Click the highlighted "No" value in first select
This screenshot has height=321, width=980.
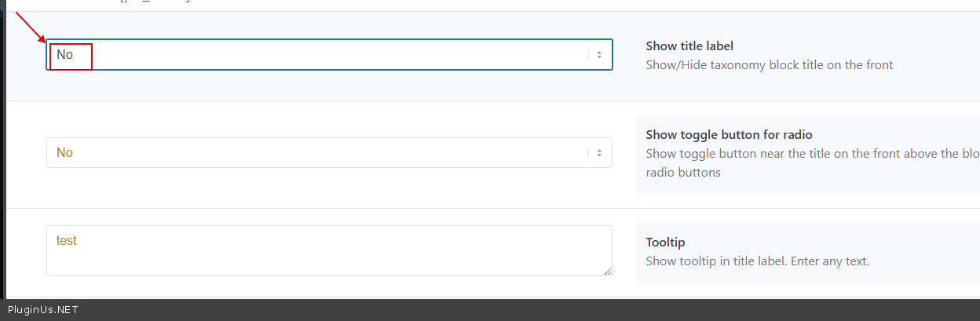click(x=65, y=55)
